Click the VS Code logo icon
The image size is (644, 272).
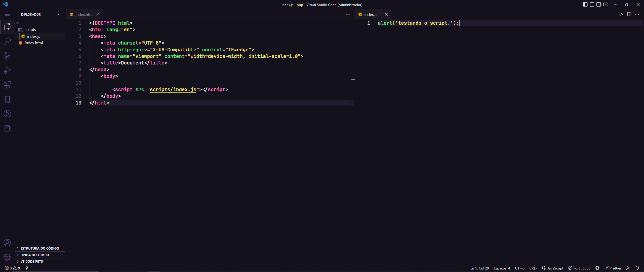click(x=5, y=5)
